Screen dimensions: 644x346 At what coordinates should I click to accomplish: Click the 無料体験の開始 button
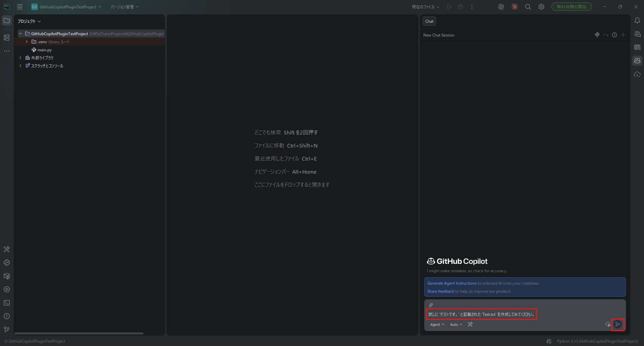[x=571, y=7]
